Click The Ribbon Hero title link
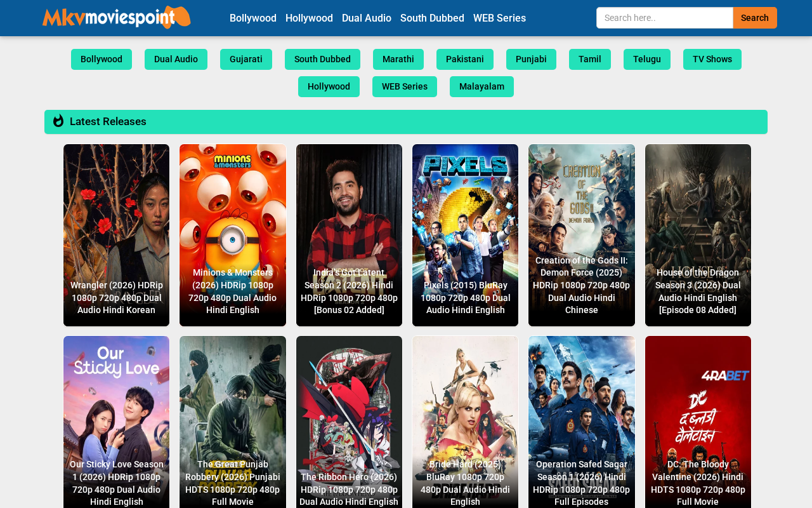The width and height of the screenshot is (812, 508). click(x=349, y=490)
